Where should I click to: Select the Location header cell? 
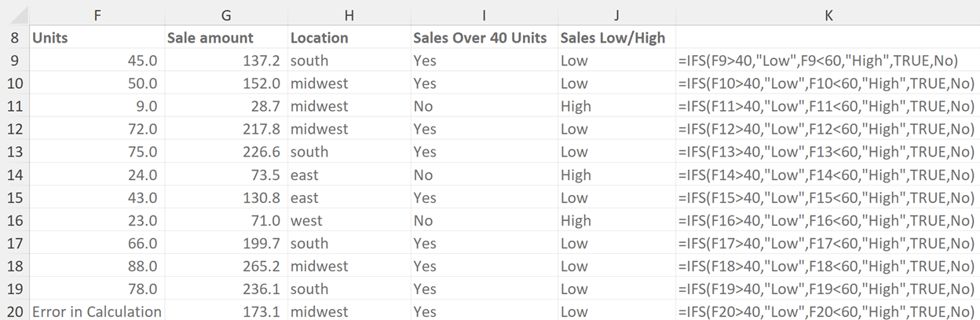coord(348,38)
